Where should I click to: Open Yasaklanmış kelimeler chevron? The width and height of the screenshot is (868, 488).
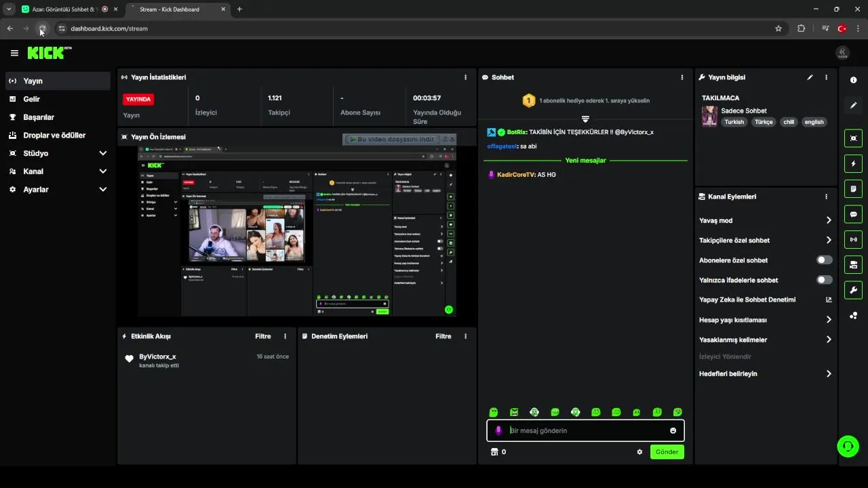[829, 340]
